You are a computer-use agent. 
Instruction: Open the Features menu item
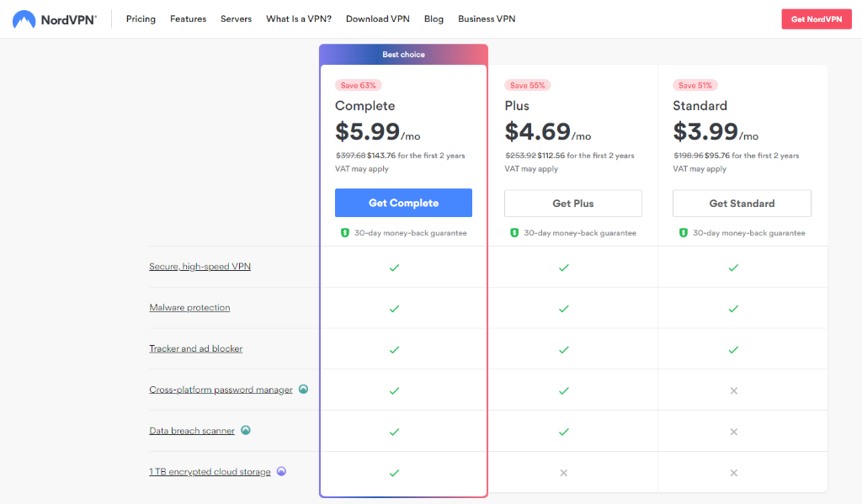click(188, 19)
